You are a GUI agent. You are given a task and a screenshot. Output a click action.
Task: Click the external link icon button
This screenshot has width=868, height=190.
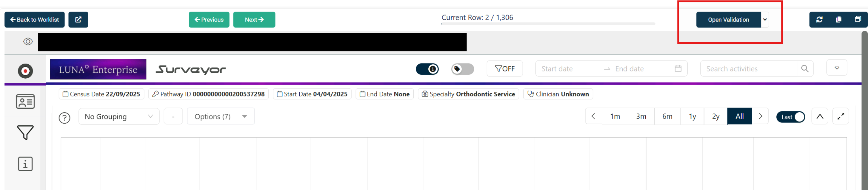78,19
